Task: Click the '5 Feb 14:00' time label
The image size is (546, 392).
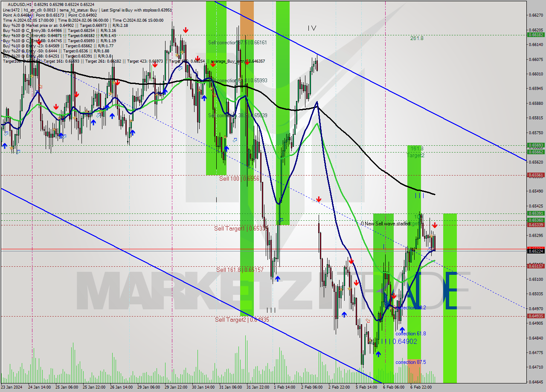Action: pos(367,387)
